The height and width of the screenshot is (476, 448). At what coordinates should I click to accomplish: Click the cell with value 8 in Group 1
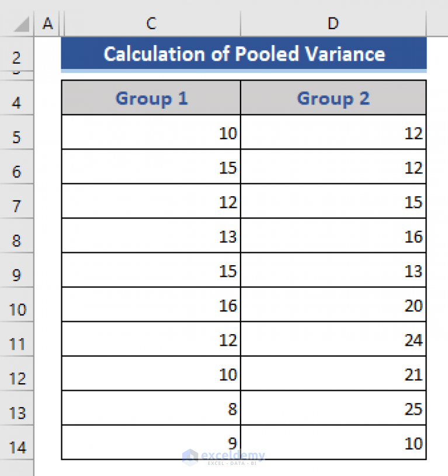point(151,409)
